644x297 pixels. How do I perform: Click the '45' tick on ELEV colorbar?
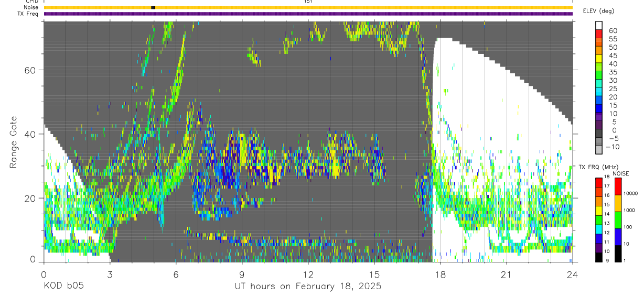pos(613,55)
